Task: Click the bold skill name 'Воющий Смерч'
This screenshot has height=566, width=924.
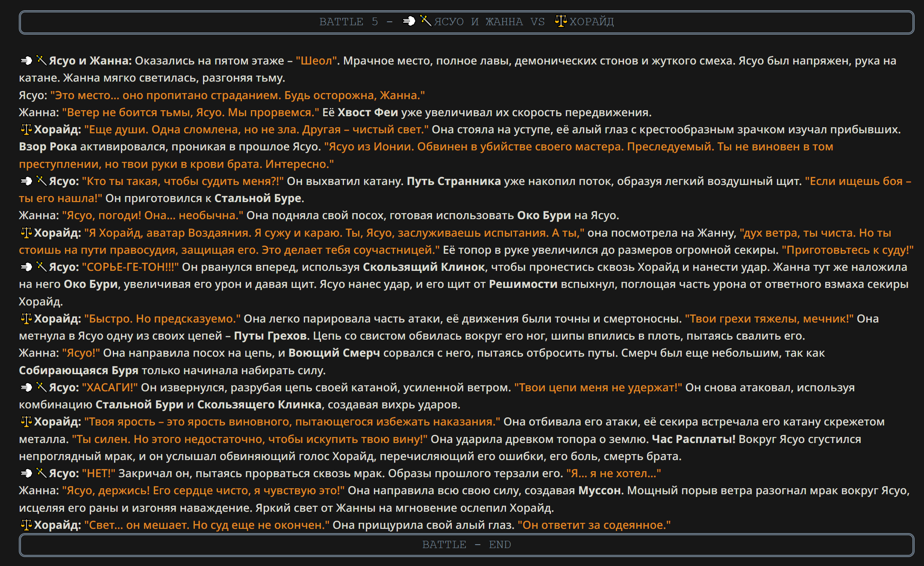Action: 334,353
